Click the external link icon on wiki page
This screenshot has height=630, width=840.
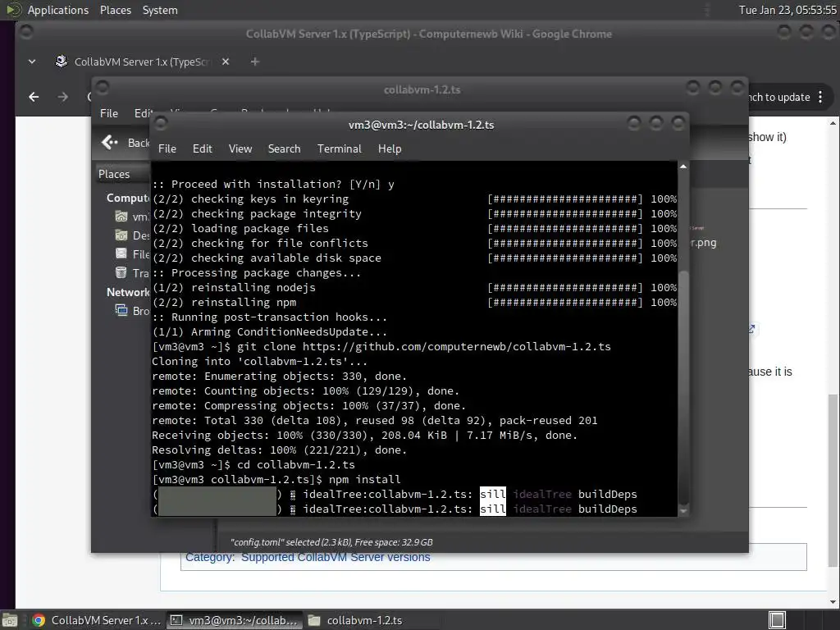coord(751,329)
